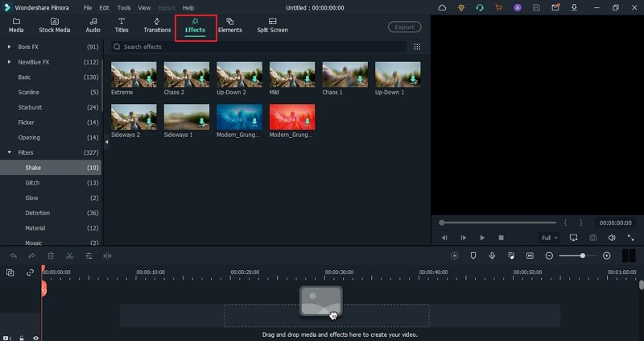Screen dimensions: 644x341
Task: Open the audio mixer icon
Action: click(511, 256)
